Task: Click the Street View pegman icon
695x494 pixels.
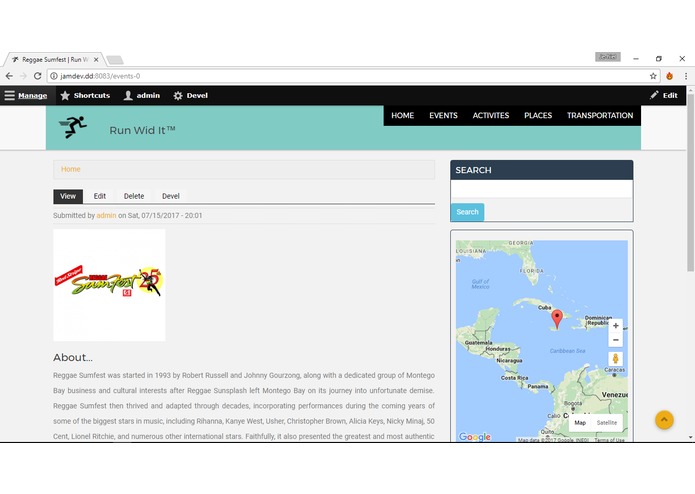Action: (615, 359)
